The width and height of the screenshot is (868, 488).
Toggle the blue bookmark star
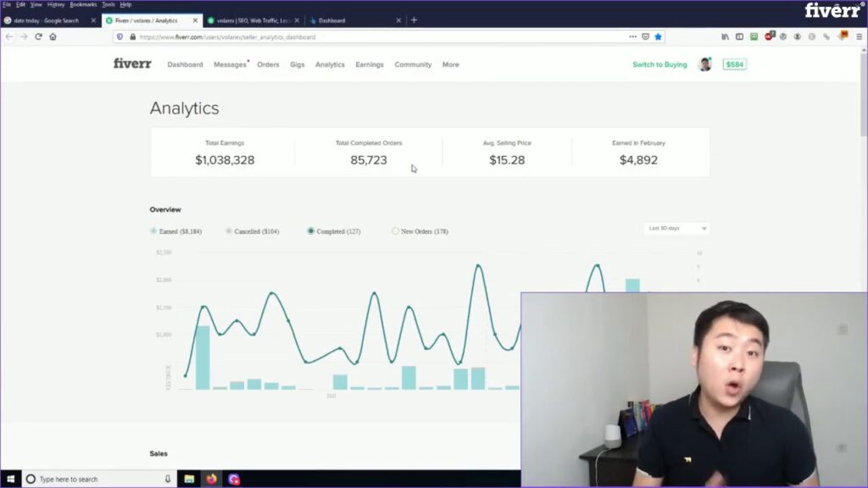(658, 36)
